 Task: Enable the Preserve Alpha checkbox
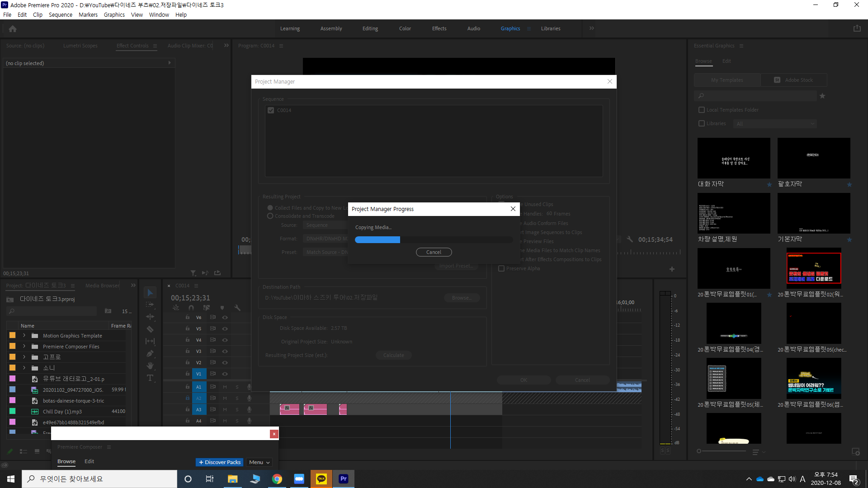[501, 268]
